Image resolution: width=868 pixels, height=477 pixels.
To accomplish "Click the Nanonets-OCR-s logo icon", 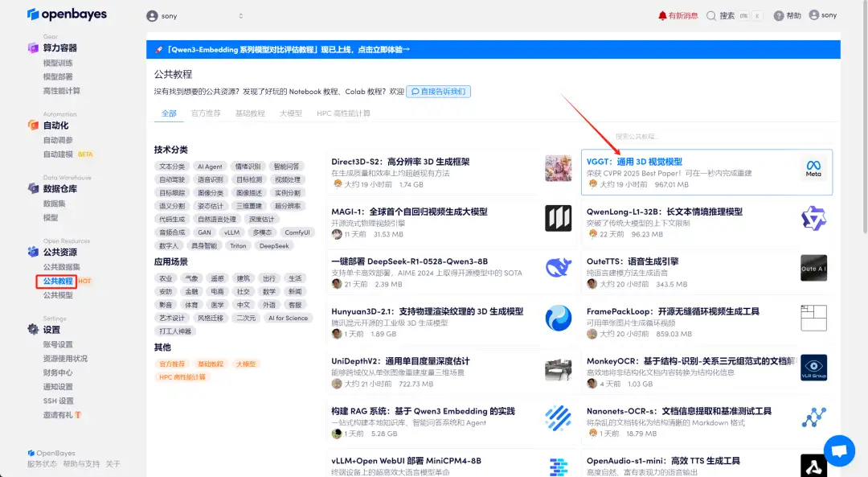I will [813, 417].
